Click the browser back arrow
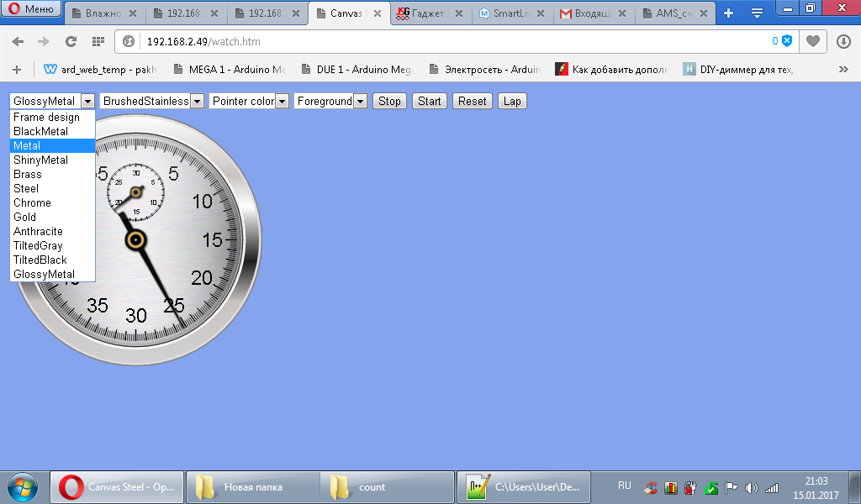The height and width of the screenshot is (504, 861). point(18,40)
